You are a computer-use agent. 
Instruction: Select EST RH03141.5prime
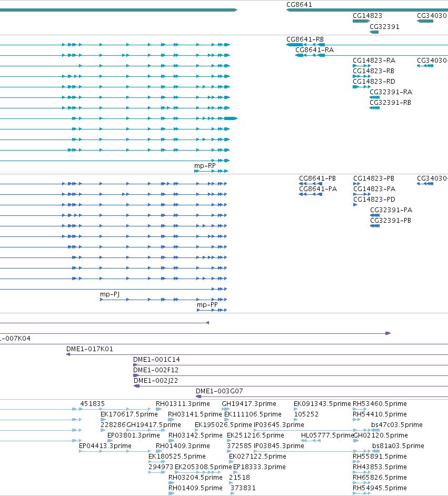click(x=195, y=414)
